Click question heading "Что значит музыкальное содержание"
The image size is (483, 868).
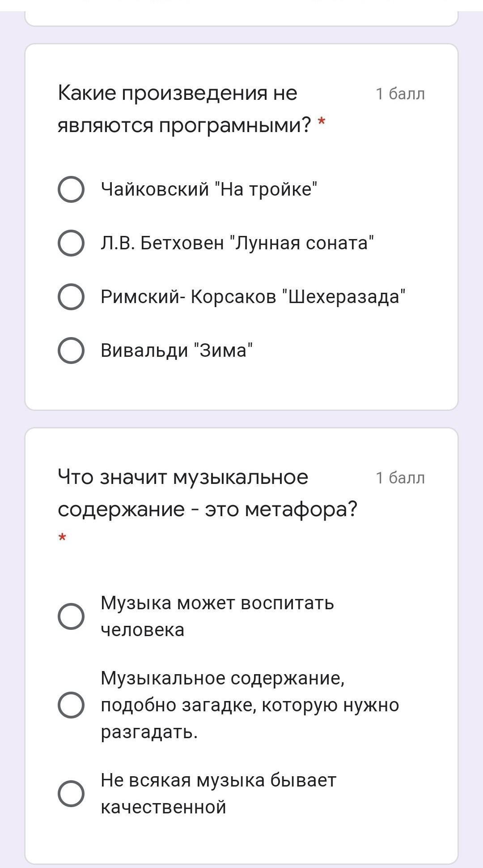point(207,493)
